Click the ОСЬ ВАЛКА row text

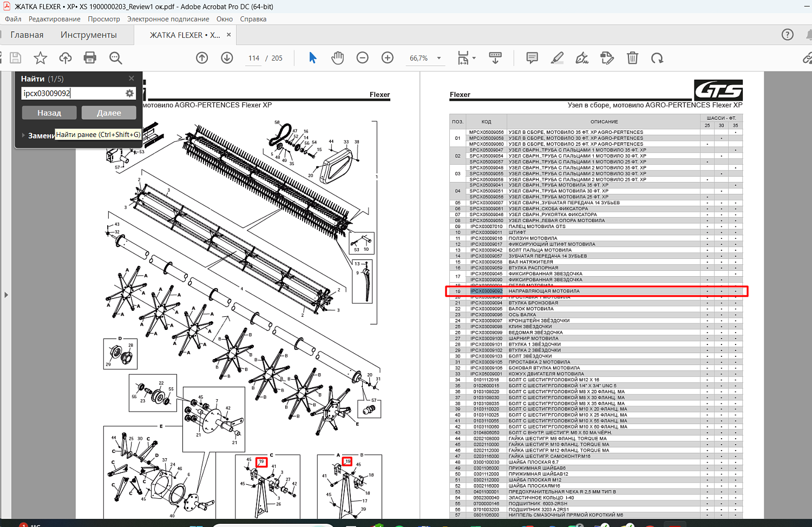522,315
